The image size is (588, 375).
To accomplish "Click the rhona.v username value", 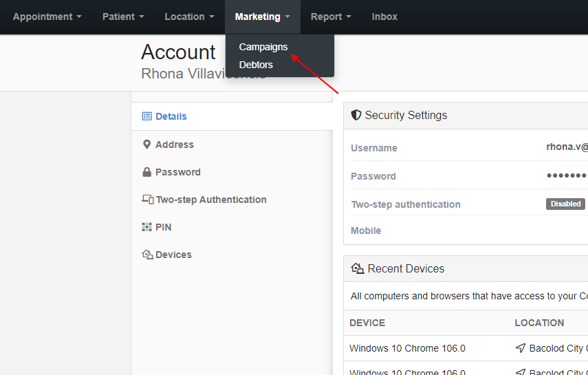I will click(567, 147).
